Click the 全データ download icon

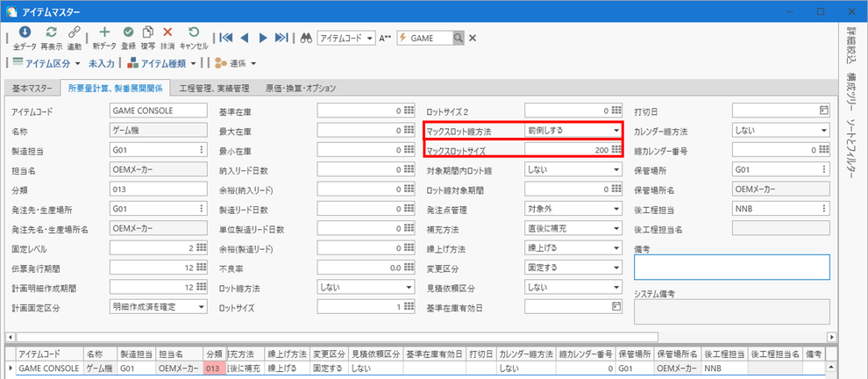[x=25, y=32]
